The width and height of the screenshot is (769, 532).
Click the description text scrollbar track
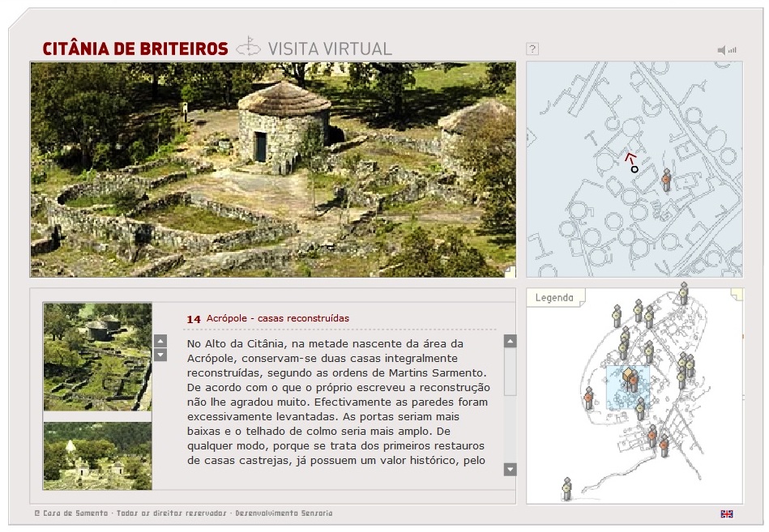(510, 405)
